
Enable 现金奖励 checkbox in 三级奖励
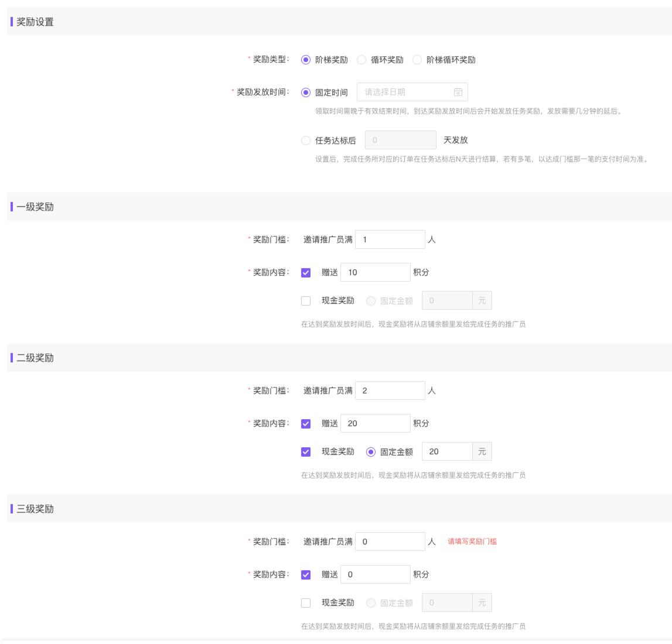(x=306, y=603)
